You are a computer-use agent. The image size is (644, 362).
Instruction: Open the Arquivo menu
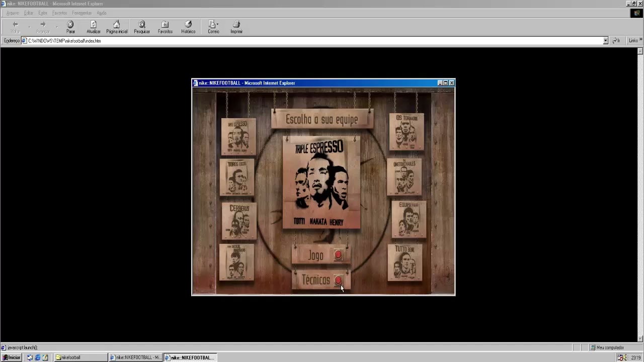pyautogui.click(x=13, y=13)
